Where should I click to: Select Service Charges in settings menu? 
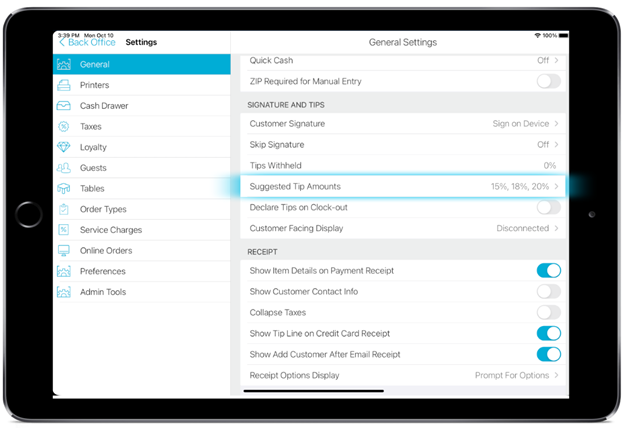click(x=111, y=230)
